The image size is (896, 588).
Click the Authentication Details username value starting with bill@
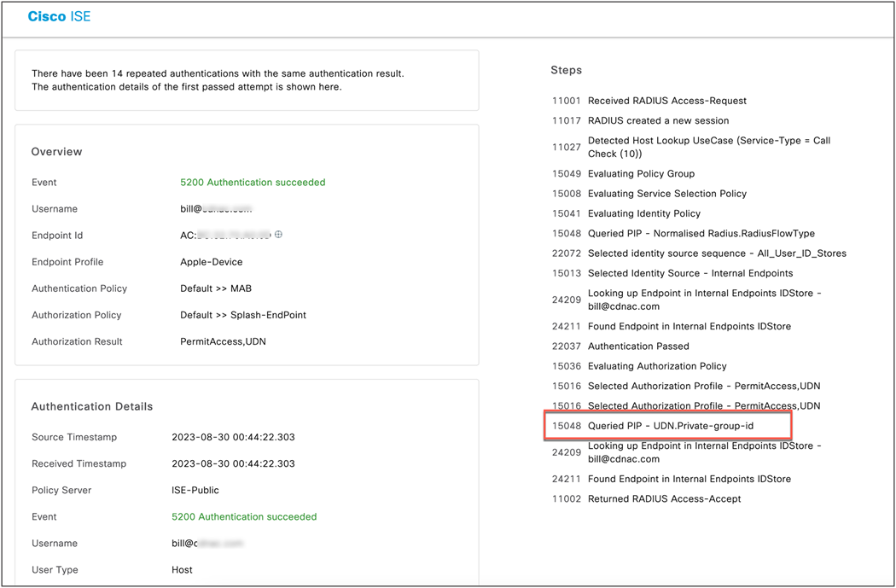click(x=207, y=543)
